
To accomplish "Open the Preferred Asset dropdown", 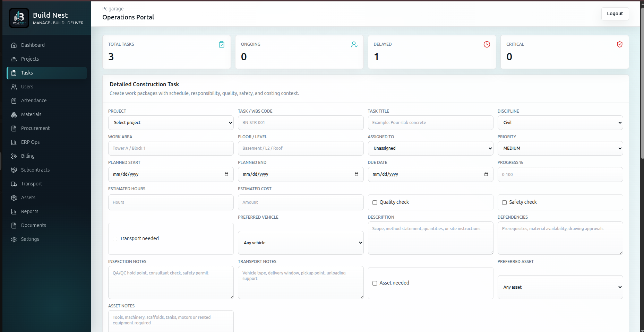I will pos(560,287).
